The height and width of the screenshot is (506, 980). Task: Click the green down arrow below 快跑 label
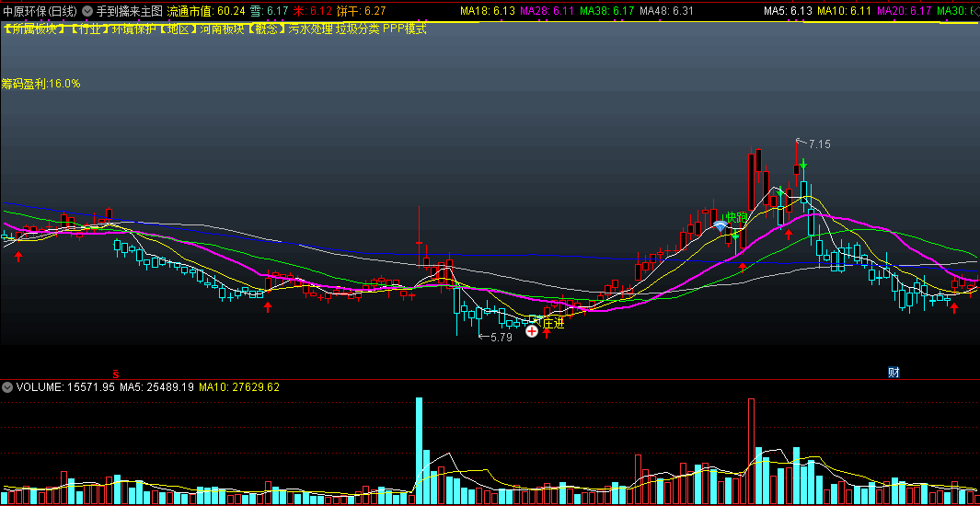(735, 235)
